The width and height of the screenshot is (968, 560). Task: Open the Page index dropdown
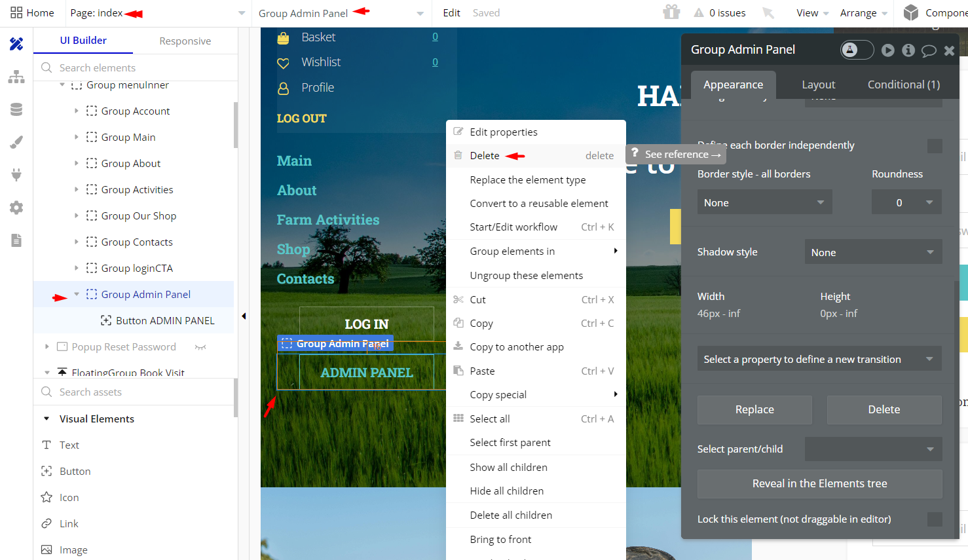[158, 13]
